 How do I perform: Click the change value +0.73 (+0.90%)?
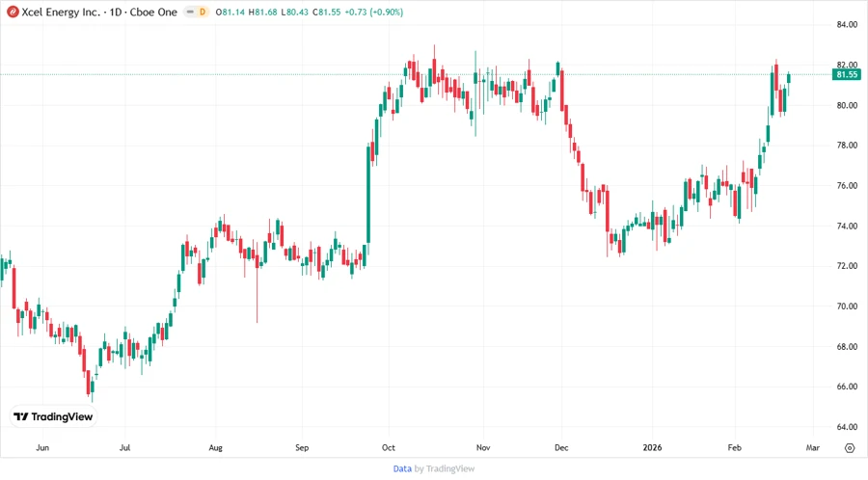tap(373, 13)
